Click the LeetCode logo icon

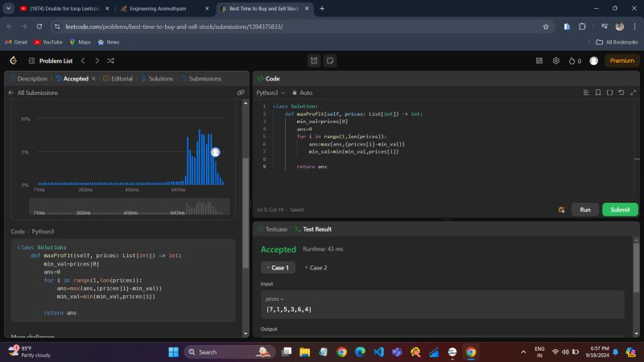tap(13, 60)
